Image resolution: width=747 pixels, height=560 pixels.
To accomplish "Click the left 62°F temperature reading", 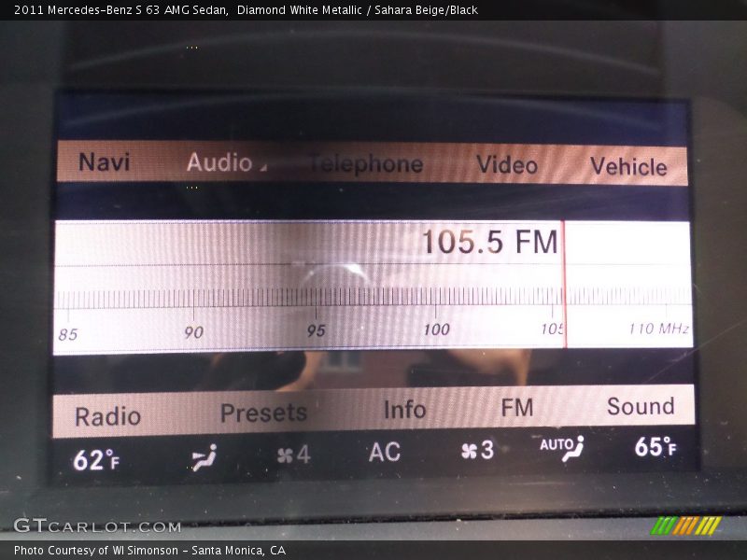I will (96, 460).
